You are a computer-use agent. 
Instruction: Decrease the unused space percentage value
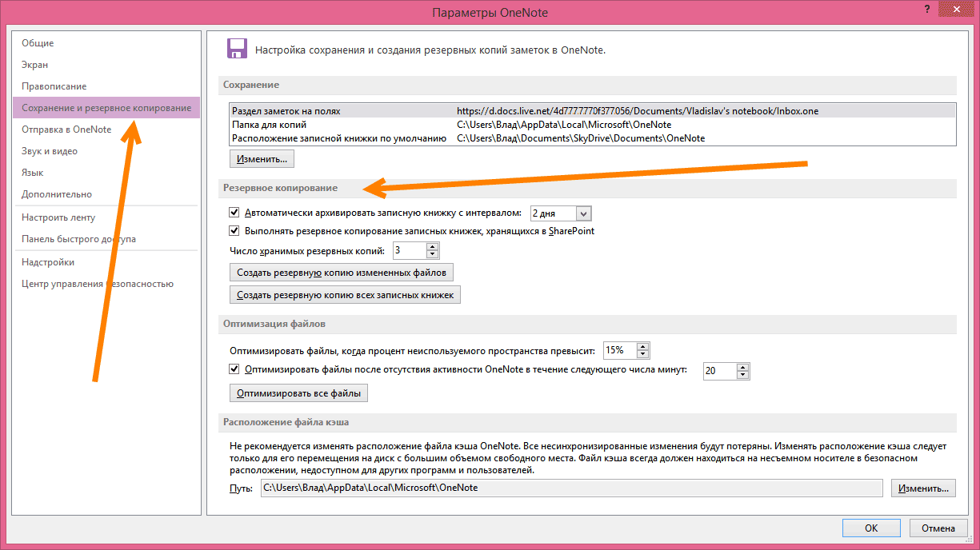(643, 354)
